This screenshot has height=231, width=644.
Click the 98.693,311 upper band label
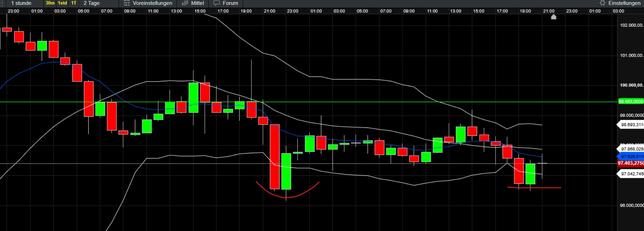[x=631, y=125]
